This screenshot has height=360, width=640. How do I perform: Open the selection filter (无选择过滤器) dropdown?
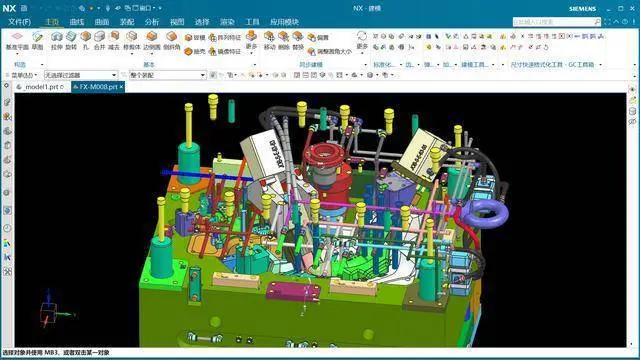81,75
